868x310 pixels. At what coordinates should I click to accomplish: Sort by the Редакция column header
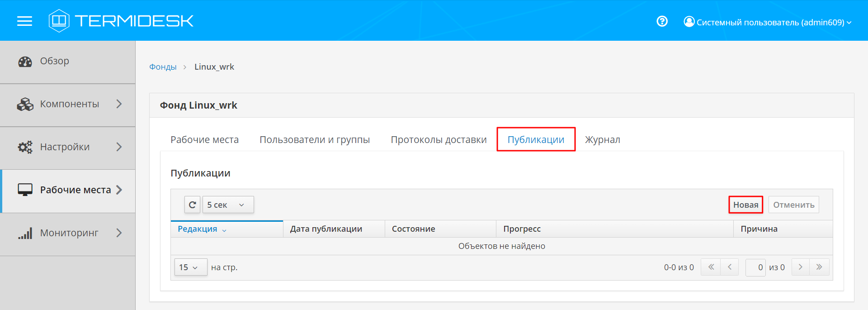coord(198,229)
